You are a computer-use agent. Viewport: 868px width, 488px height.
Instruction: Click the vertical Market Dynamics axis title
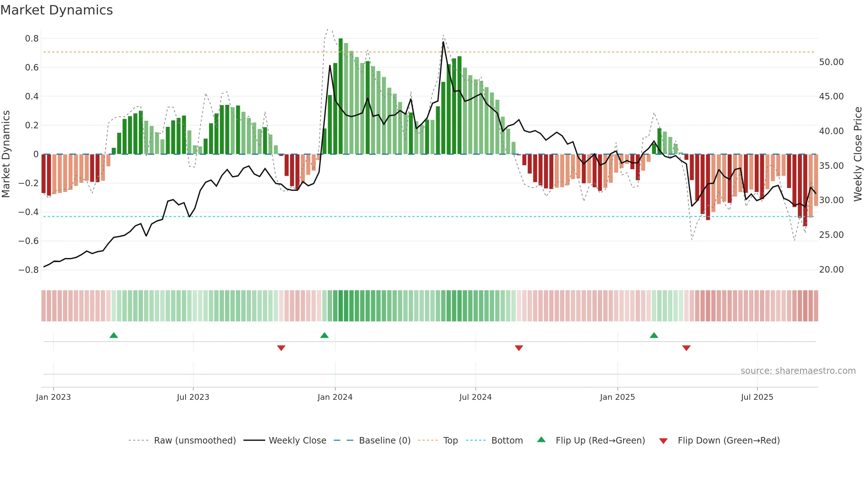click(6, 154)
